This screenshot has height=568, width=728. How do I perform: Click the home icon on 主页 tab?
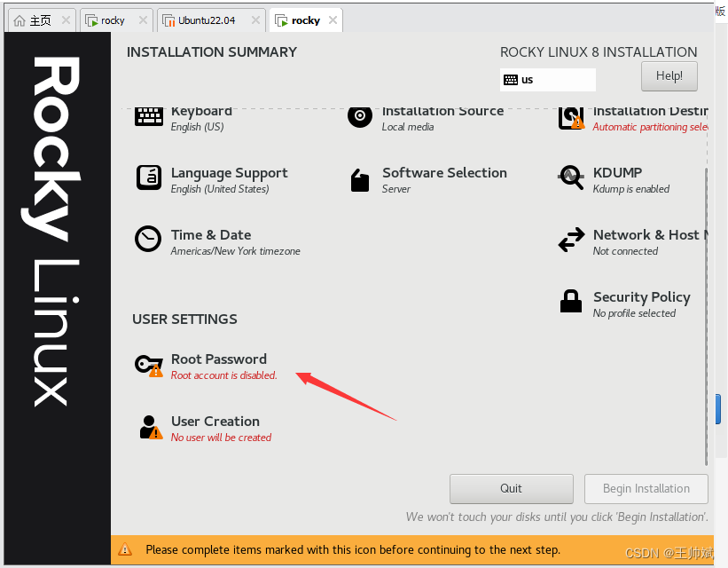(x=20, y=20)
